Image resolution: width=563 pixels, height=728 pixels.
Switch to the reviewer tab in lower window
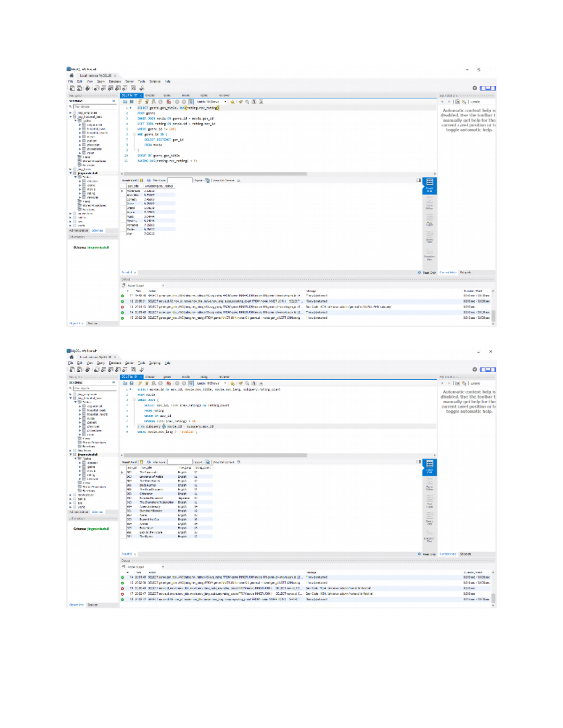pos(224,377)
